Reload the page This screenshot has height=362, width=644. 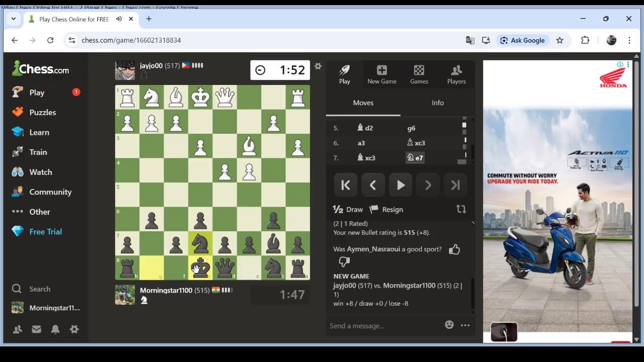50,40
